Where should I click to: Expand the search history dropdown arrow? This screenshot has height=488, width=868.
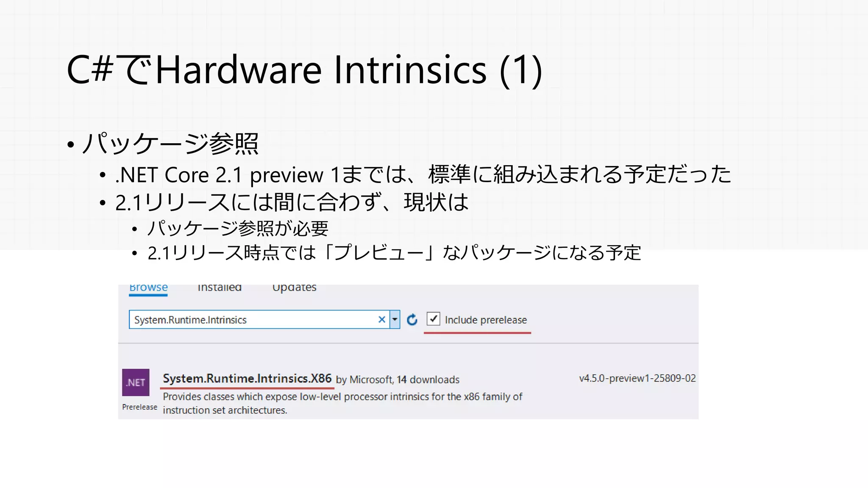(395, 320)
